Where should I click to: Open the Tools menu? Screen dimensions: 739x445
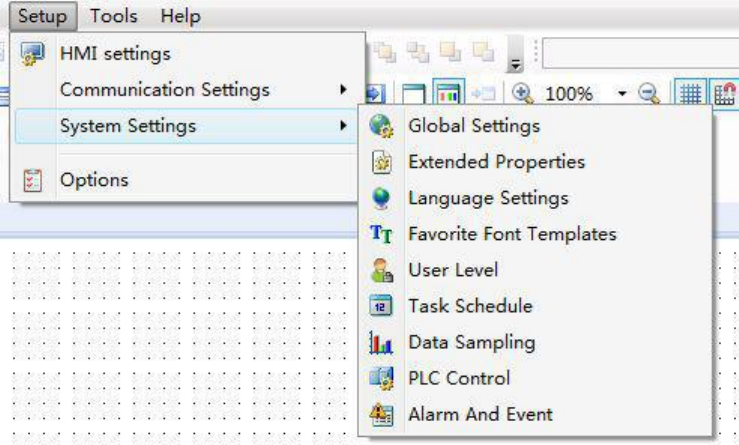tap(113, 16)
